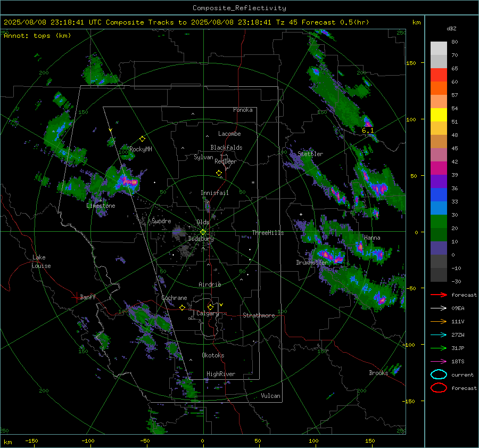Click the Hanna label
The width and height of the screenshot is (479, 448).
(x=372, y=238)
